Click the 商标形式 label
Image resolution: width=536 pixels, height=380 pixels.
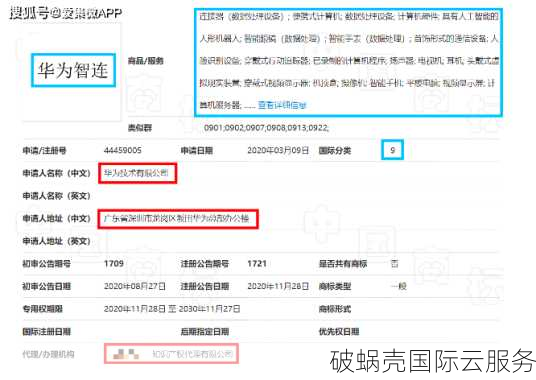tap(335, 309)
